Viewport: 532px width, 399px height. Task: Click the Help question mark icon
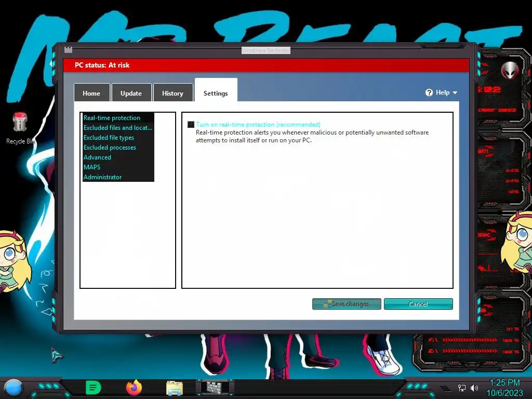click(429, 92)
